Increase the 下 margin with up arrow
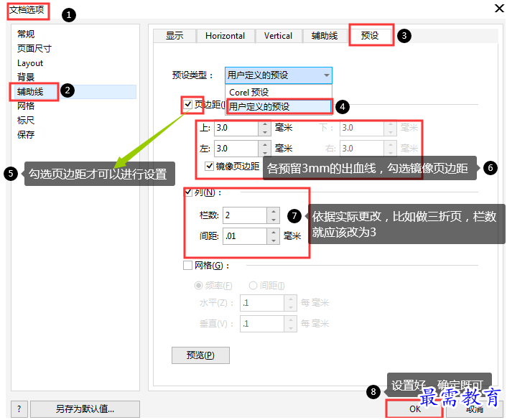Screen dimensions: 507x420 click(x=391, y=124)
